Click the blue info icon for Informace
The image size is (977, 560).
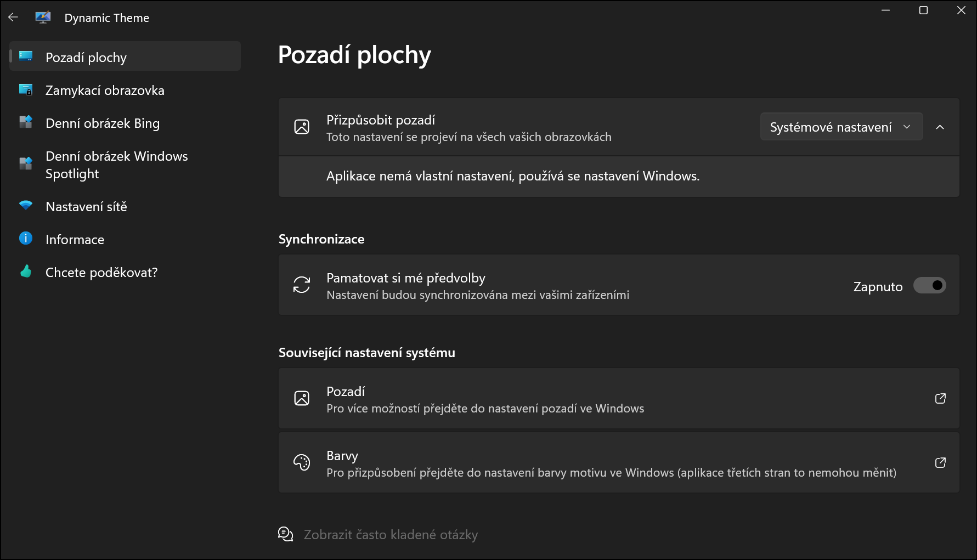26,238
